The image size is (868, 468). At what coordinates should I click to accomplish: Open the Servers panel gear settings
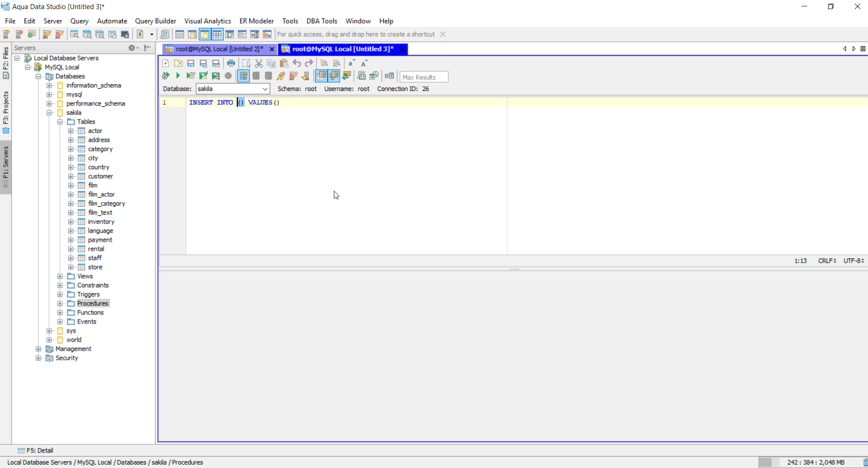point(132,48)
